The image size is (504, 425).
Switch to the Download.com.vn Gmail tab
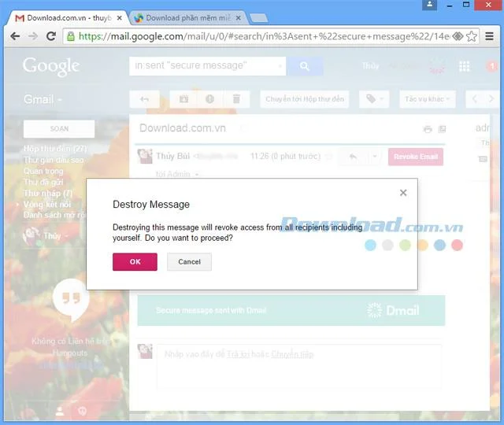(68, 18)
